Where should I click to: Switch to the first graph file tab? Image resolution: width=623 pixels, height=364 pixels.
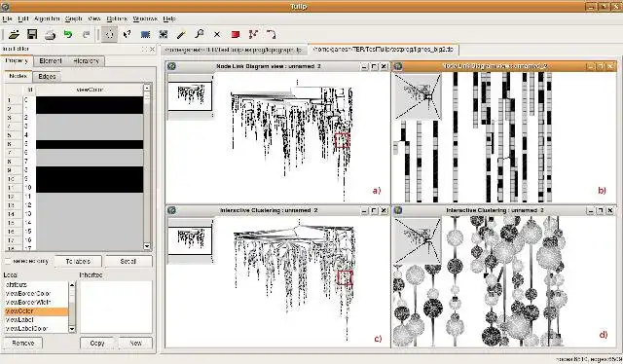(x=235, y=50)
